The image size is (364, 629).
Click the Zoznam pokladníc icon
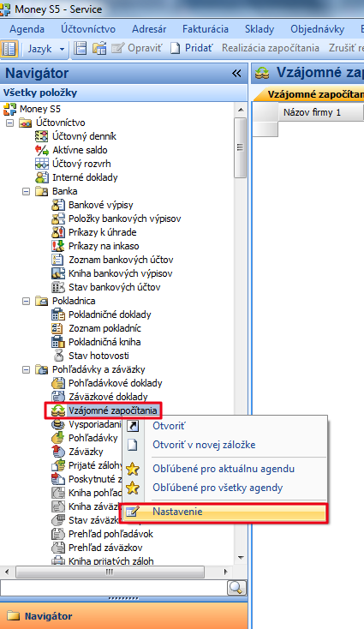tap(58, 328)
